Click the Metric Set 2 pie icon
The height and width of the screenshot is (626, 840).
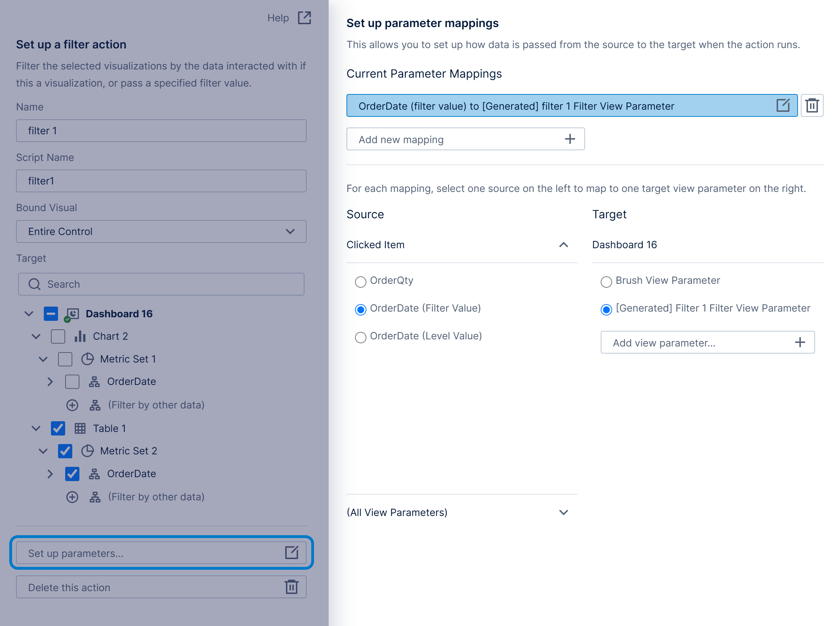pos(87,451)
